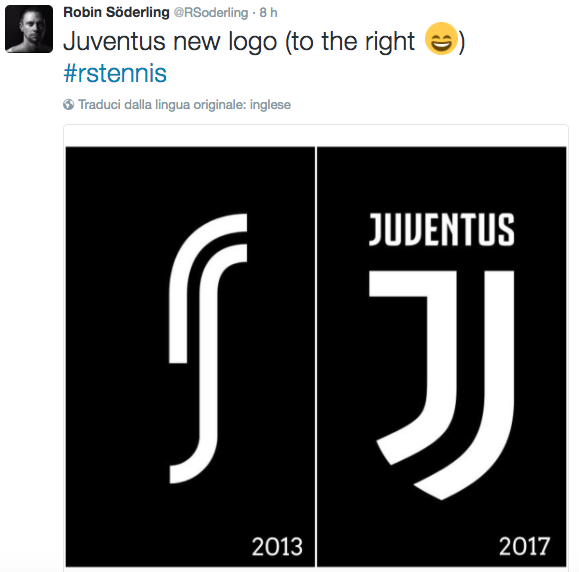Viewport: 579px width, 572px height.
Task: Click the 2013 year label
Action: tap(277, 547)
